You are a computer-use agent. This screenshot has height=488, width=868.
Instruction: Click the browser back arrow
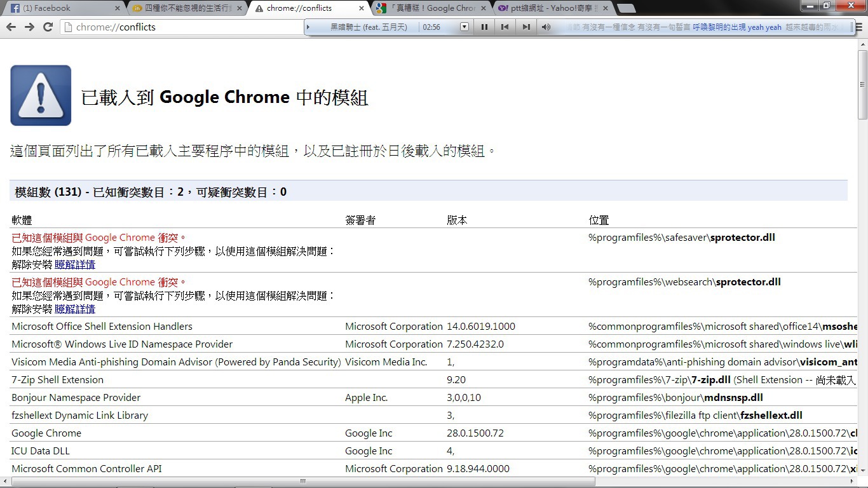[11, 27]
